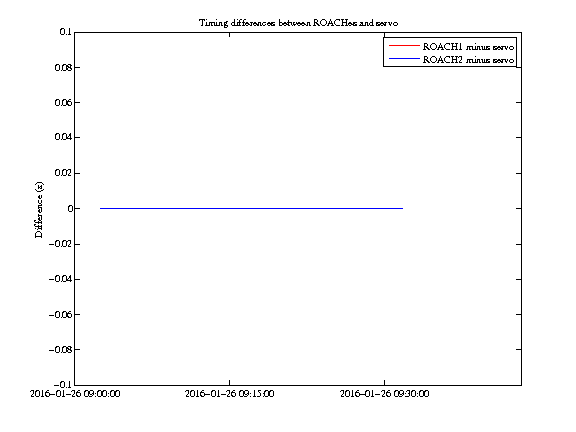This screenshot has height=432, width=576.
Task: Select the 0.08 y-axis tick label
Action: click(x=63, y=67)
